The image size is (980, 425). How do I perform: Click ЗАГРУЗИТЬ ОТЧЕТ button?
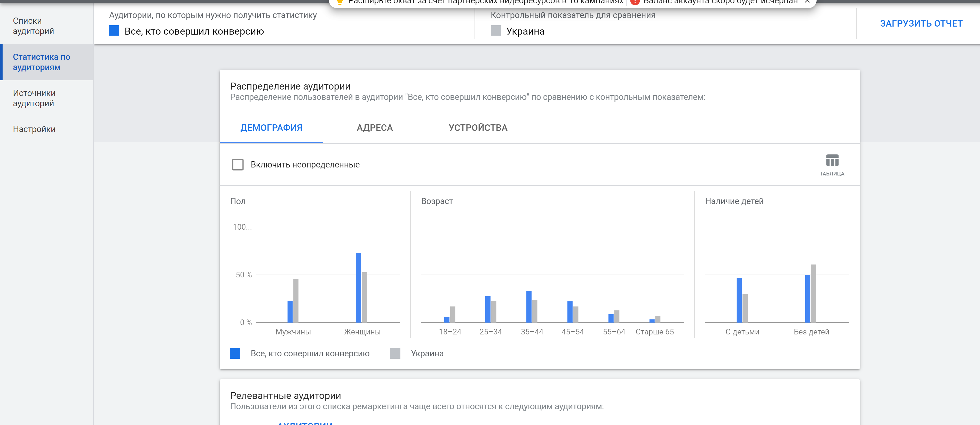pos(921,23)
